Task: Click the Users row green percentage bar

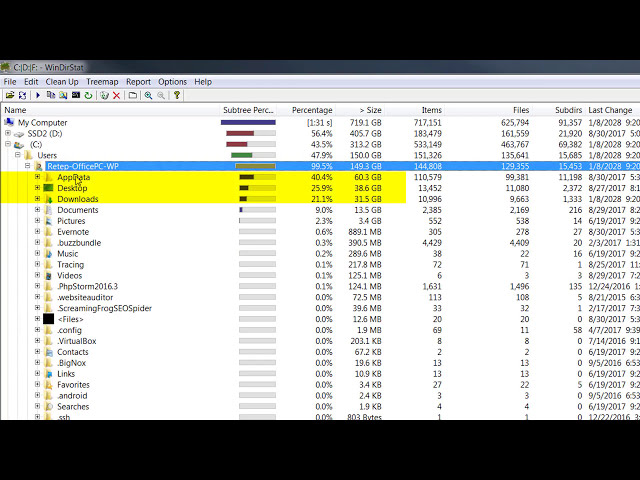Action: 253,155
